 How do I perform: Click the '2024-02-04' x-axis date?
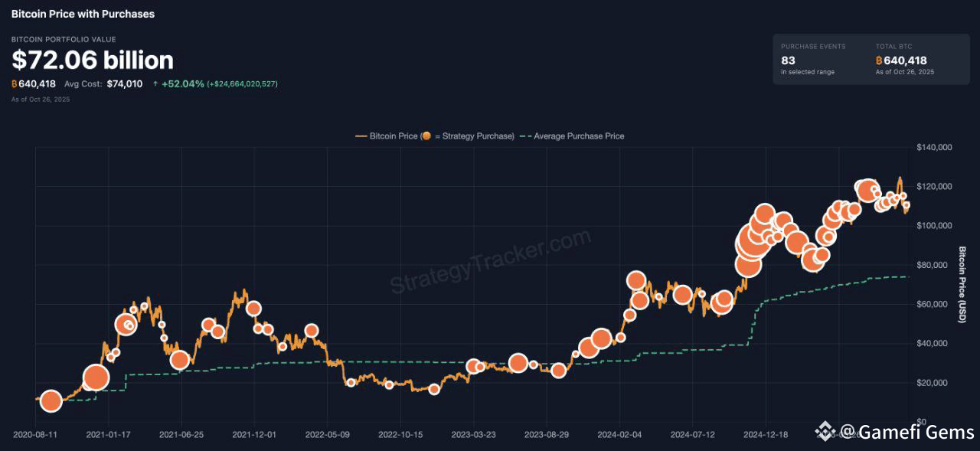point(620,434)
